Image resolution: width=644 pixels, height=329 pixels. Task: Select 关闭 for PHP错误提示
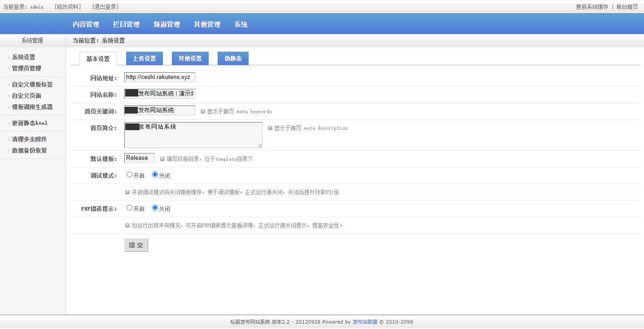tap(155, 208)
